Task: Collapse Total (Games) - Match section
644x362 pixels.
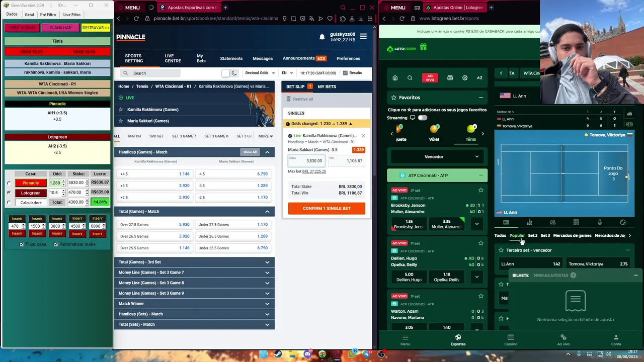Action: (267, 212)
